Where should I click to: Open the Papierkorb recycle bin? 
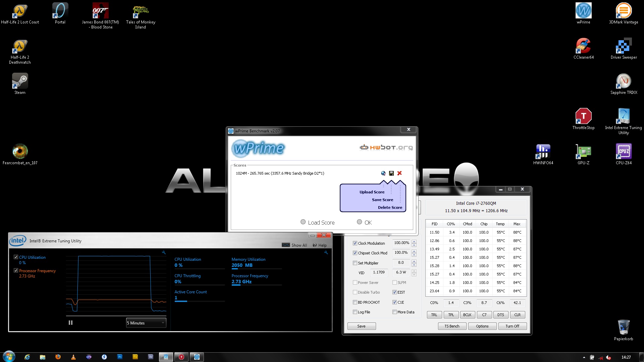[624, 330]
